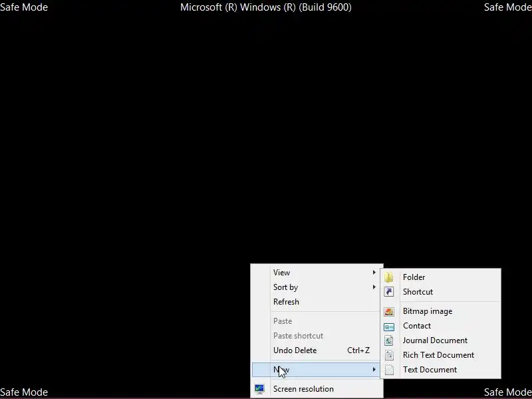532x399 pixels.
Task: Expand the View submenu arrow
Action: point(374,273)
